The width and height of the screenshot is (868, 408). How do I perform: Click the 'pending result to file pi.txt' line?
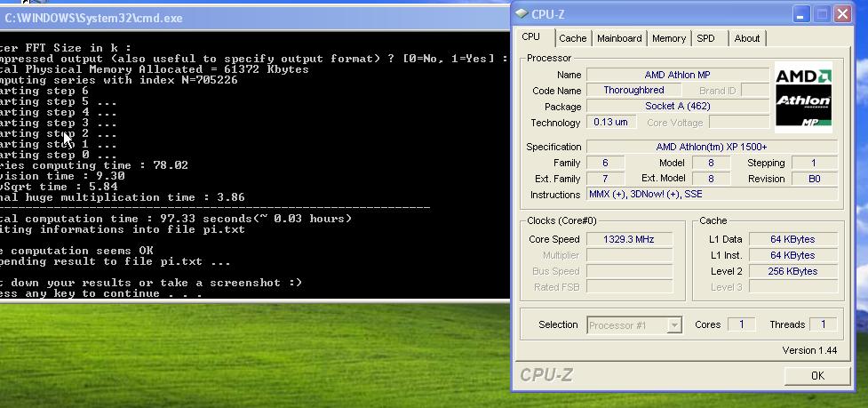click(115, 261)
